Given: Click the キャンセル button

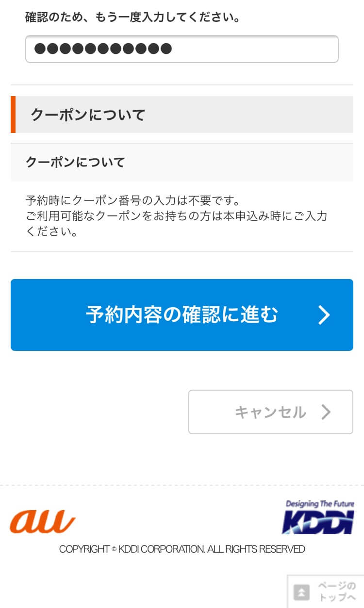Looking at the screenshot, I should (x=270, y=412).
